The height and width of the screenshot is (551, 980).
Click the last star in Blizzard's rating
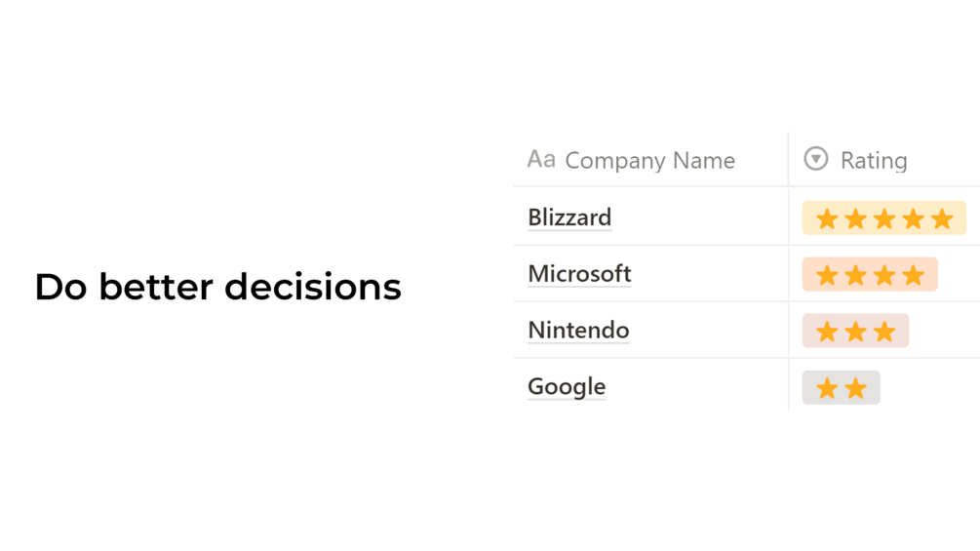click(x=942, y=219)
